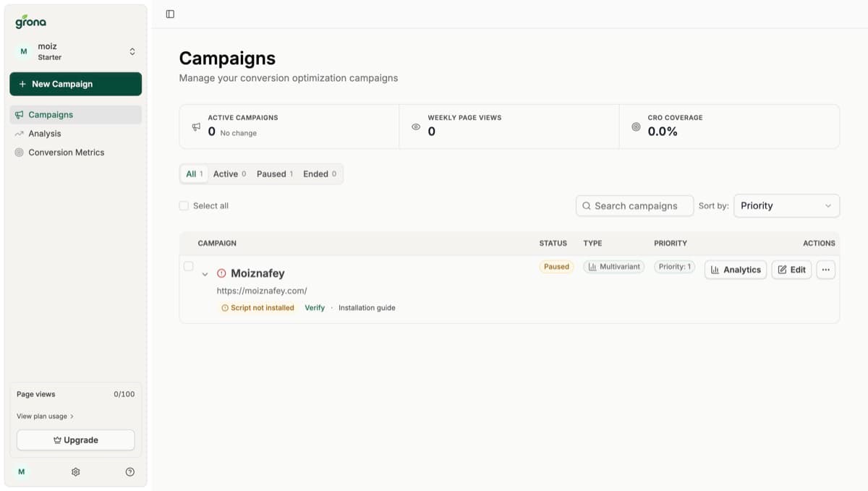This screenshot has width=868, height=491.
Task: Switch to the Ended tab
Action: point(320,174)
